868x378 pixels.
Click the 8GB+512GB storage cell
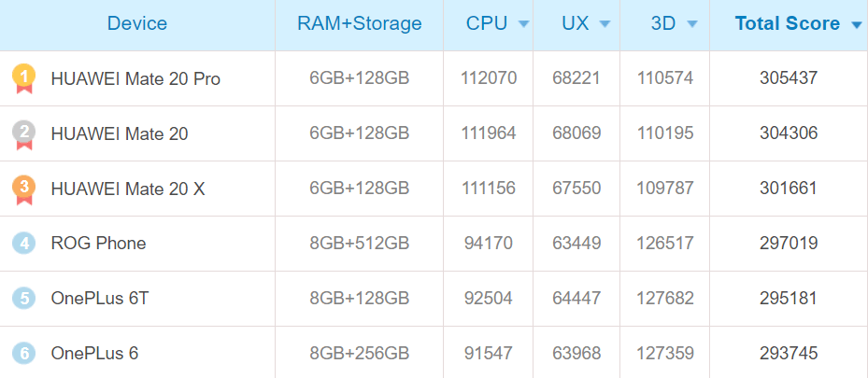(360, 244)
